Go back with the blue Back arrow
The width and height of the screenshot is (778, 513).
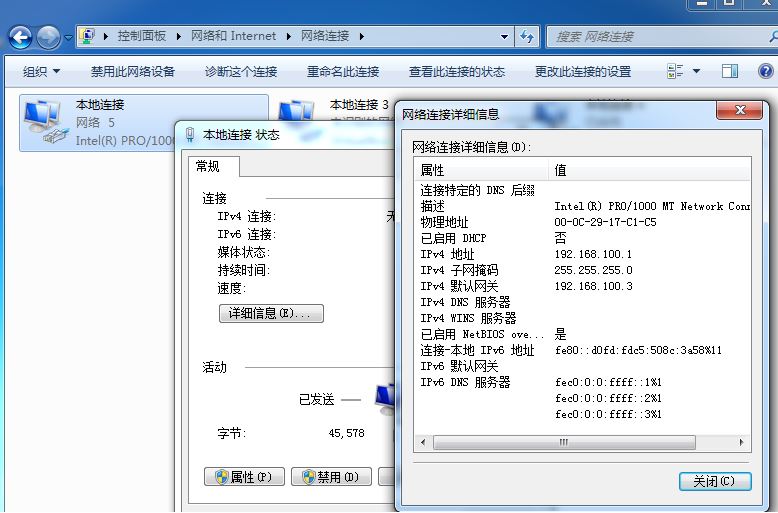point(20,37)
